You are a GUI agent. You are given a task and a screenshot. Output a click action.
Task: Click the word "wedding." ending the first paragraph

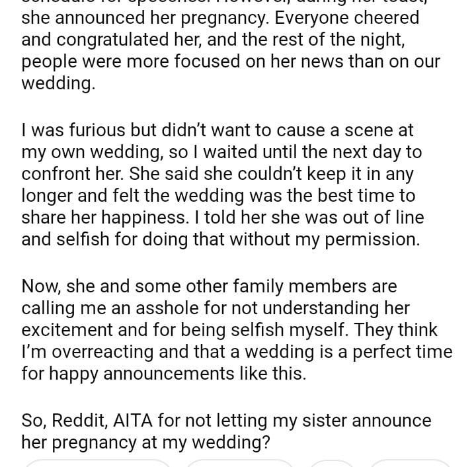(x=58, y=83)
